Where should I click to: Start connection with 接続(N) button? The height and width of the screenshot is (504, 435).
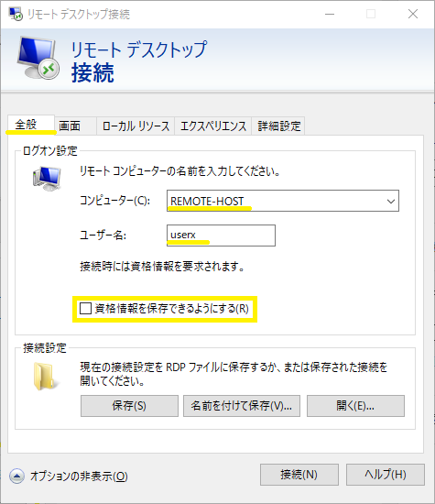point(299,475)
